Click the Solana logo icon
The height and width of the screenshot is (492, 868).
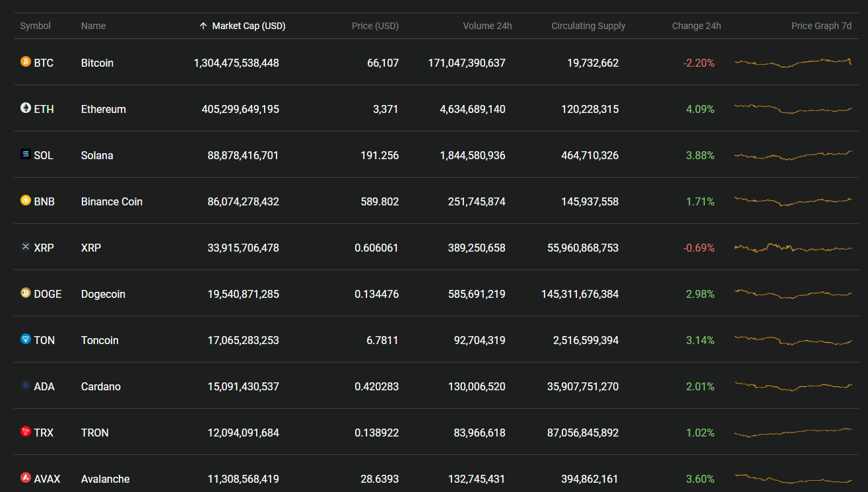click(26, 155)
